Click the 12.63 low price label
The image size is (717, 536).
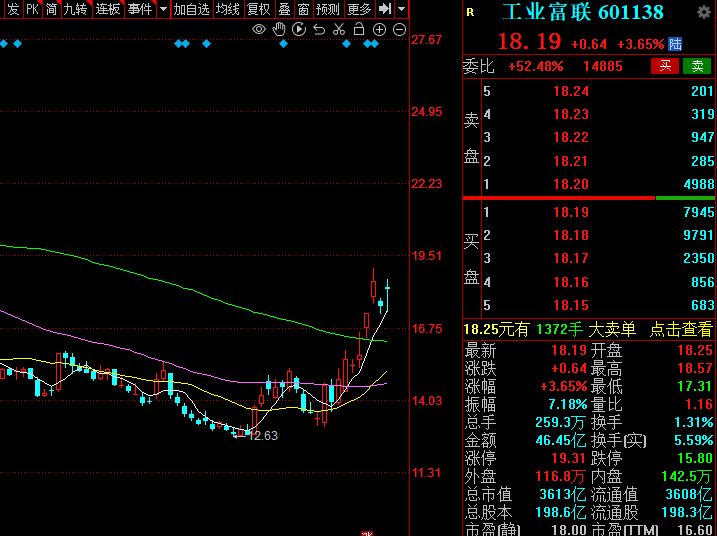(264, 435)
